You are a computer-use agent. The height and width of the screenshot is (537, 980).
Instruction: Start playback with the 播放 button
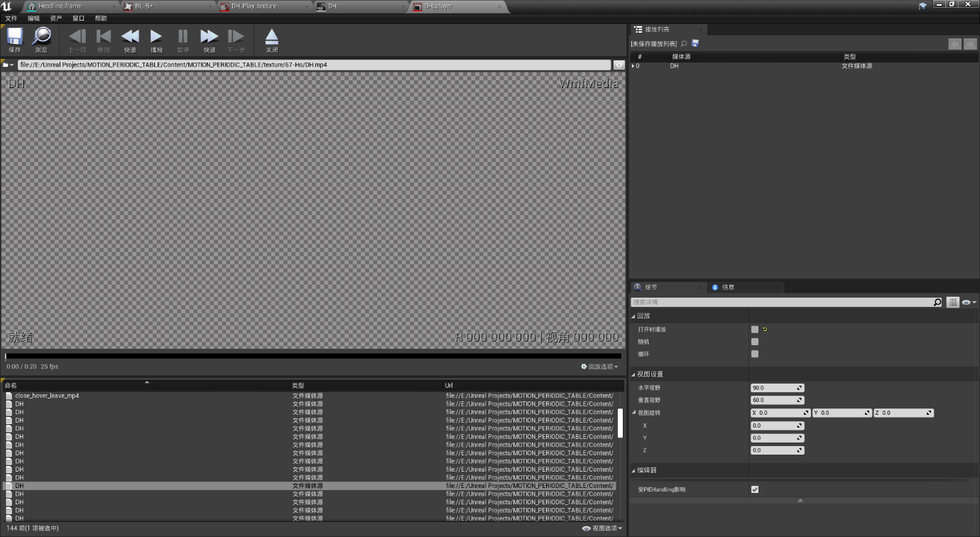pos(156,36)
